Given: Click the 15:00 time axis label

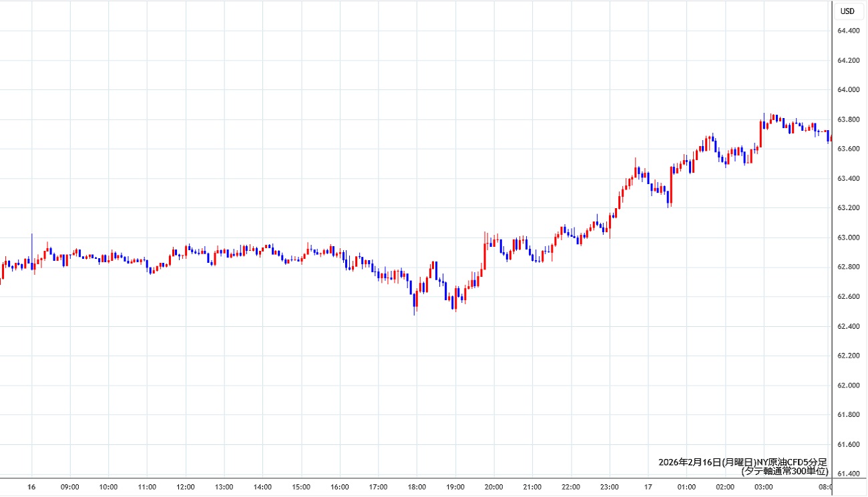Looking at the screenshot, I should pos(301,488).
